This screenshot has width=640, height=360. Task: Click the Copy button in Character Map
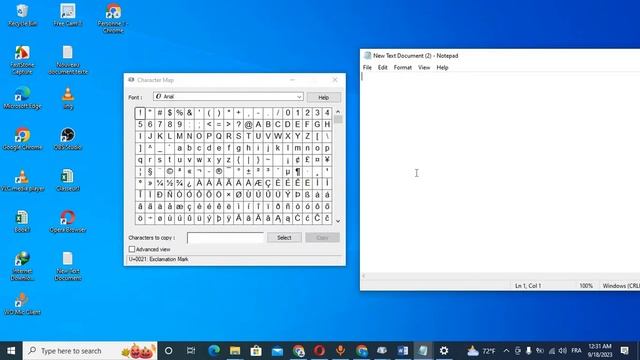pos(322,238)
